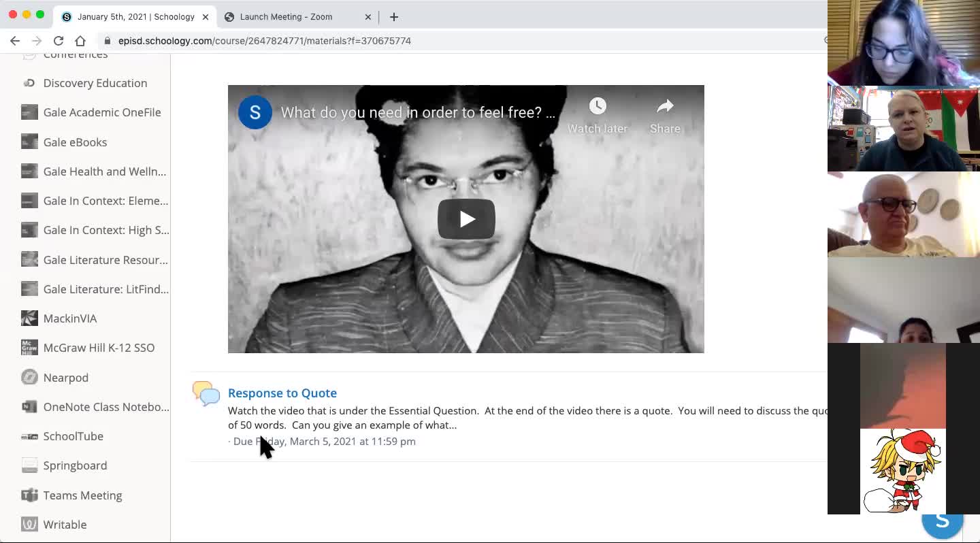Select Nearpod sidebar link
Screen dimensions: 980x543
coord(66,378)
